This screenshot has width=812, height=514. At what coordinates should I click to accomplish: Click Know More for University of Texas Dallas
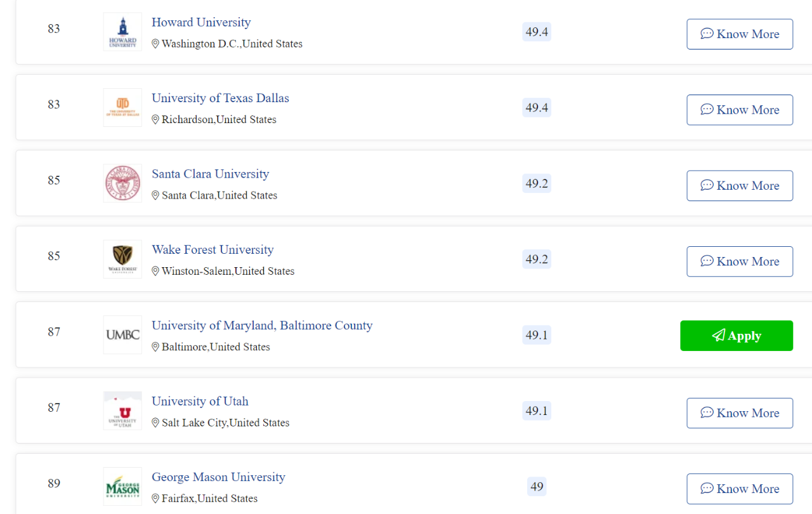[x=740, y=110]
